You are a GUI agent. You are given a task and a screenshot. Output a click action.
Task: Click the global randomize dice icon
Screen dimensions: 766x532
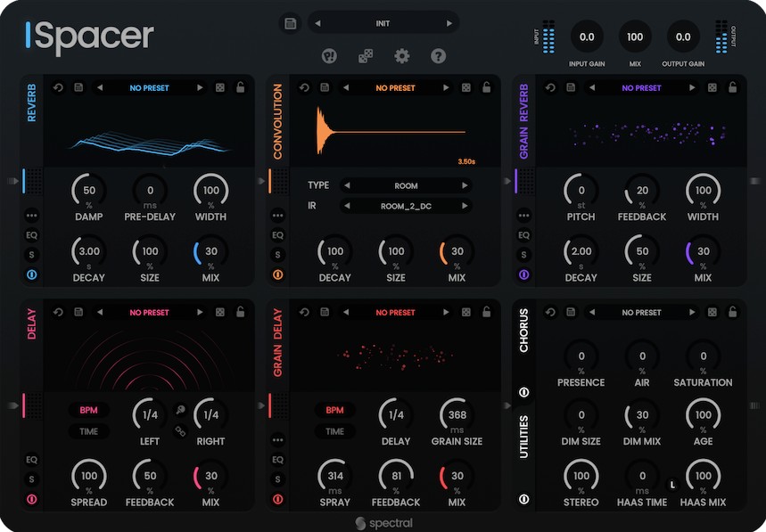click(366, 56)
